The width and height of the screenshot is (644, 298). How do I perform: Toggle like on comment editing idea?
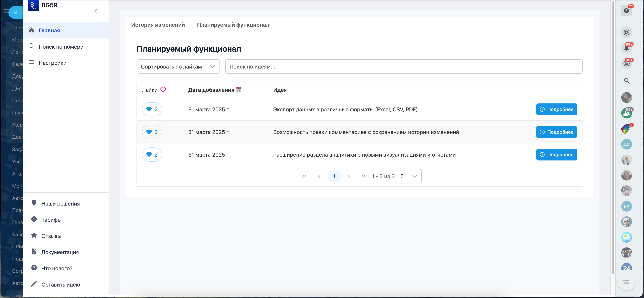pos(152,132)
